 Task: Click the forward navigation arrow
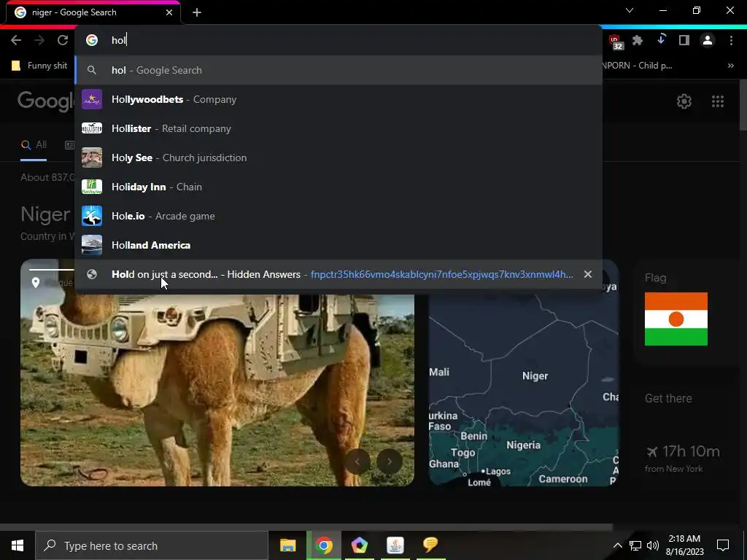point(39,41)
